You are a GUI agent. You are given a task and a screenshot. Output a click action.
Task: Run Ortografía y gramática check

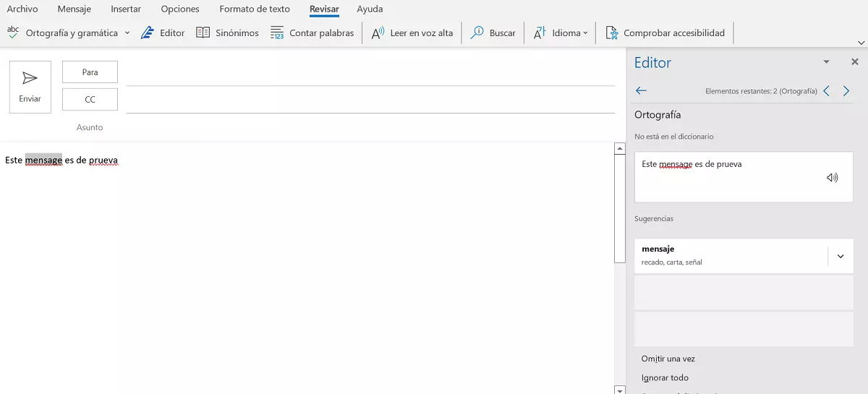pyautogui.click(x=63, y=33)
